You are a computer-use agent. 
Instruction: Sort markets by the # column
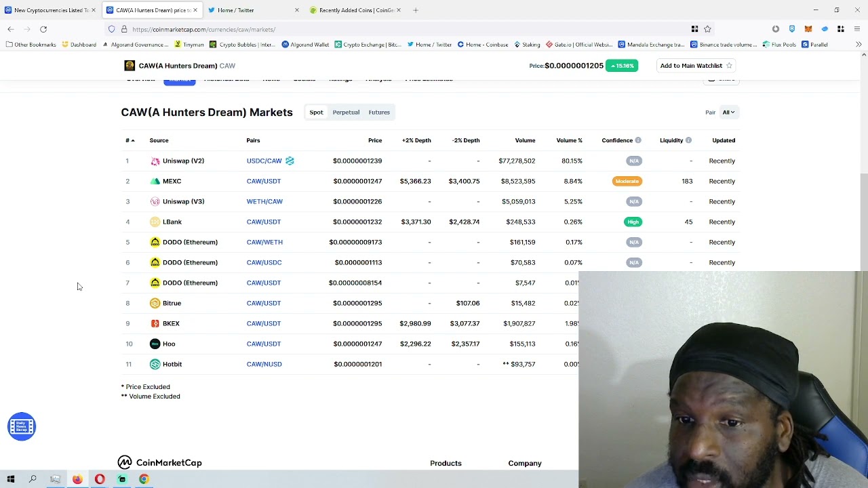(x=130, y=140)
